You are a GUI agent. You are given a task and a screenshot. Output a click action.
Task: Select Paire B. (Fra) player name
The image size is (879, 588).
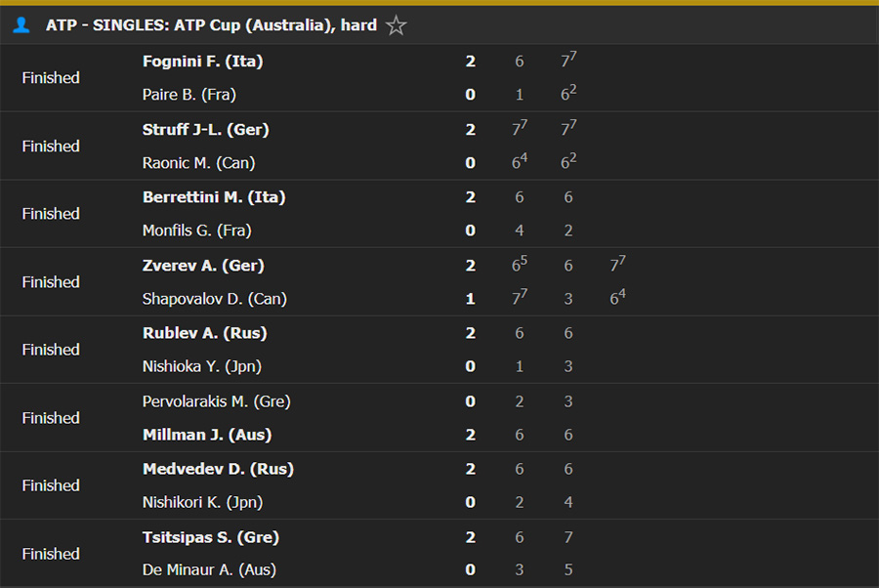188,94
